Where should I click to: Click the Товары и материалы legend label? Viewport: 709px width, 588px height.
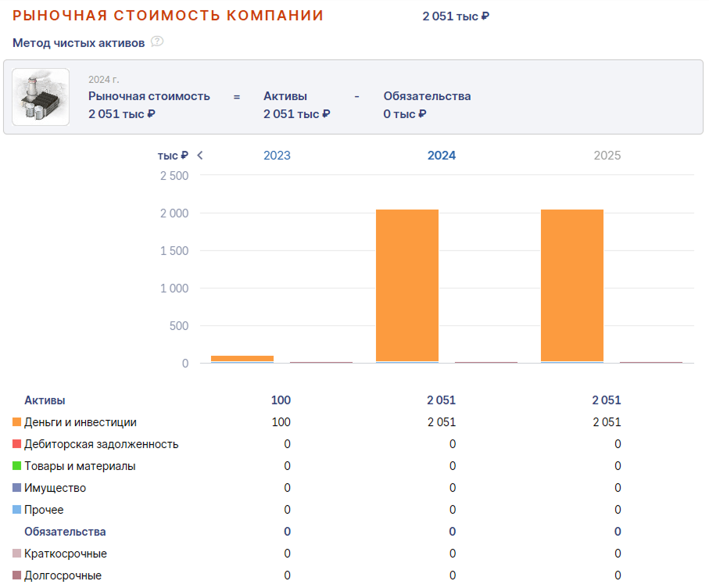point(80,466)
